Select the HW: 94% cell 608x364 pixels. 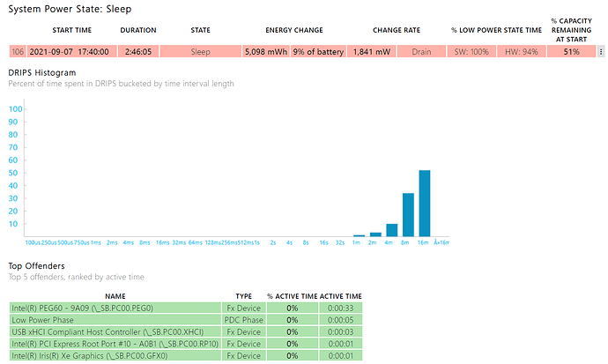pyautogui.click(x=522, y=51)
